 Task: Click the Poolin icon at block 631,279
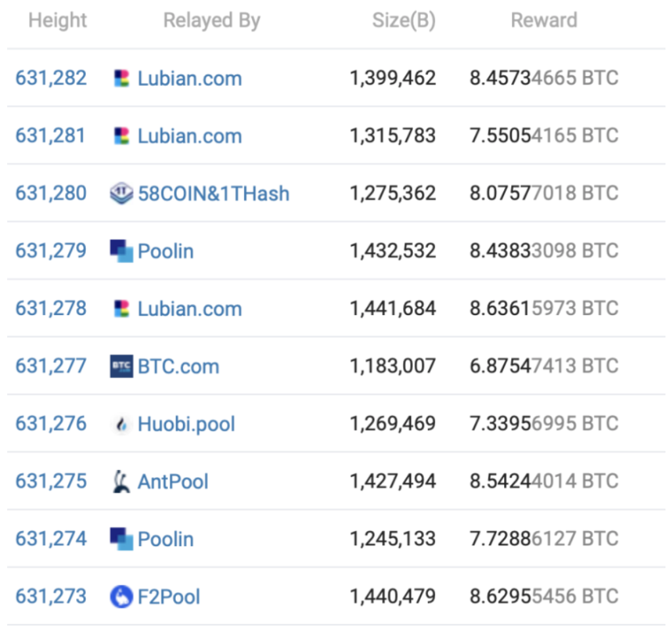121,251
